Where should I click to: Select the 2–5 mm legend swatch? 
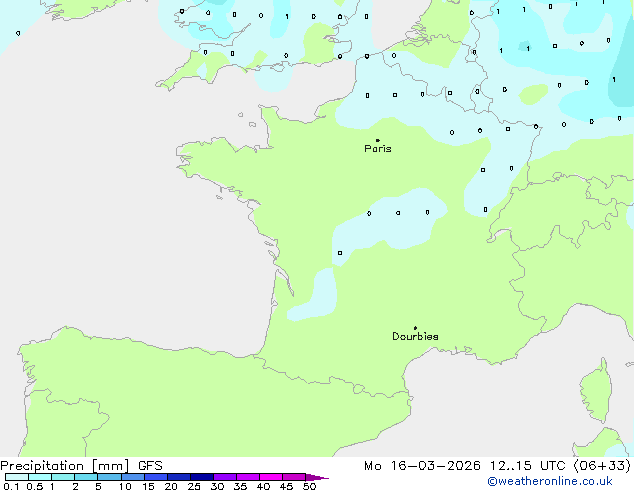tap(86, 477)
